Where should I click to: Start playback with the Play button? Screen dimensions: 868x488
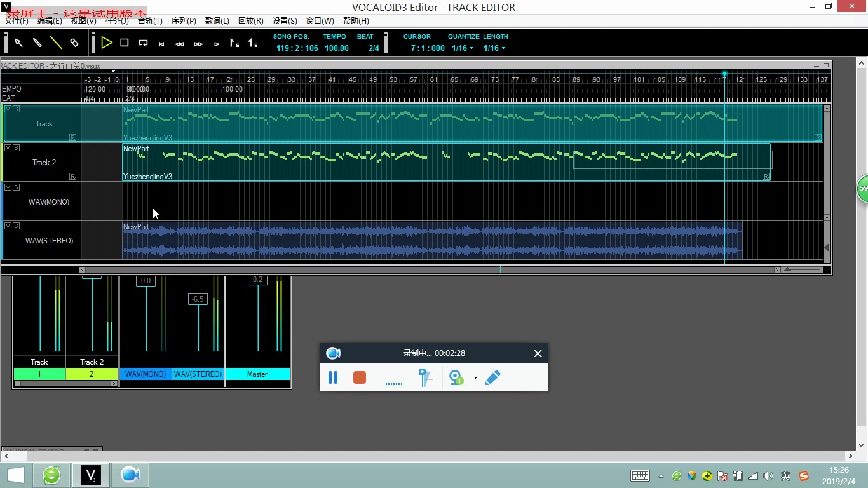pyautogui.click(x=107, y=43)
